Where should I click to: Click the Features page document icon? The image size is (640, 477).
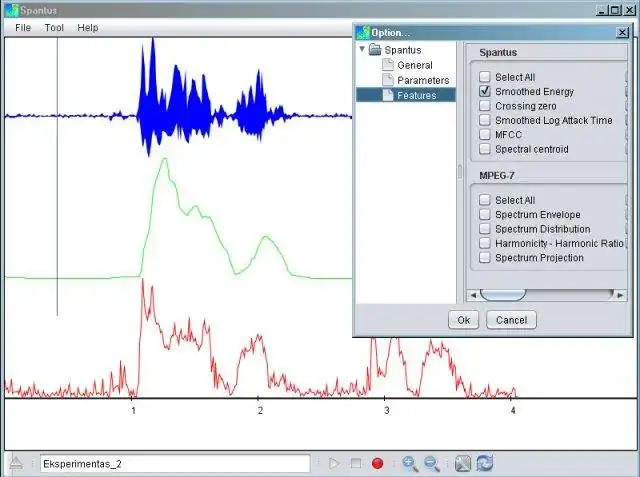tap(388, 95)
